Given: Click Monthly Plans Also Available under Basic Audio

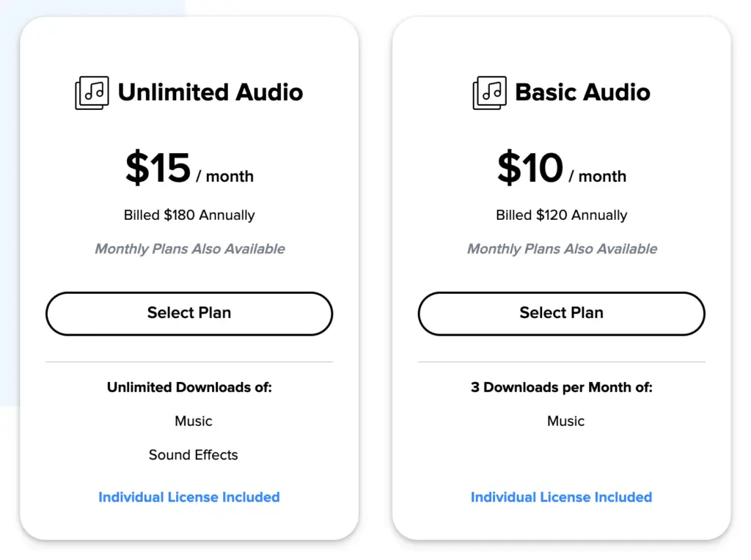Looking at the screenshot, I should coord(562,249).
